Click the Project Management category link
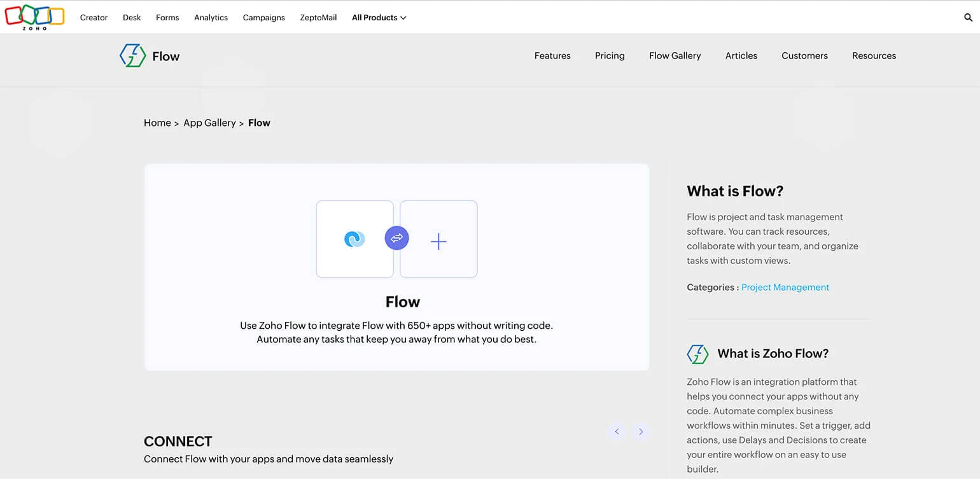This screenshot has width=980, height=479. click(x=785, y=288)
